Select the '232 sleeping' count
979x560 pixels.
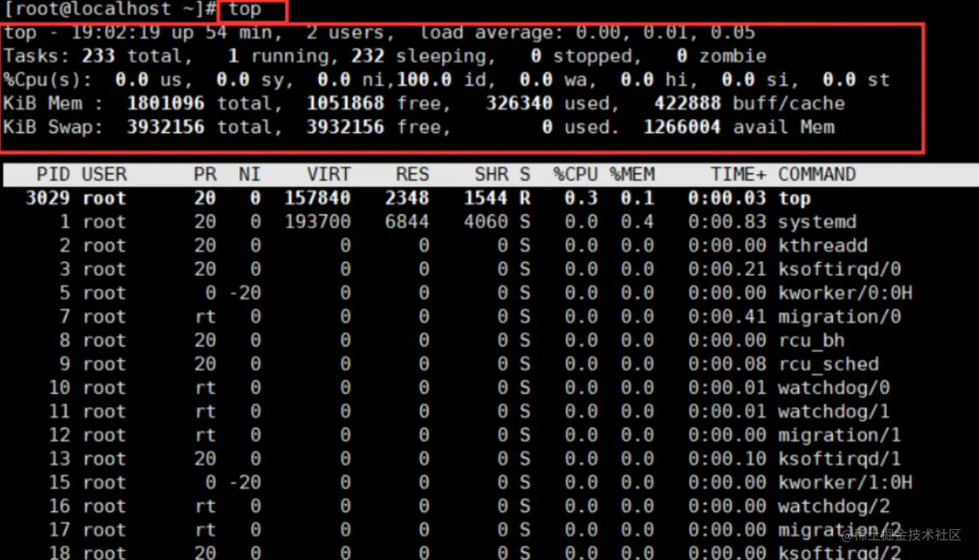click(420, 56)
